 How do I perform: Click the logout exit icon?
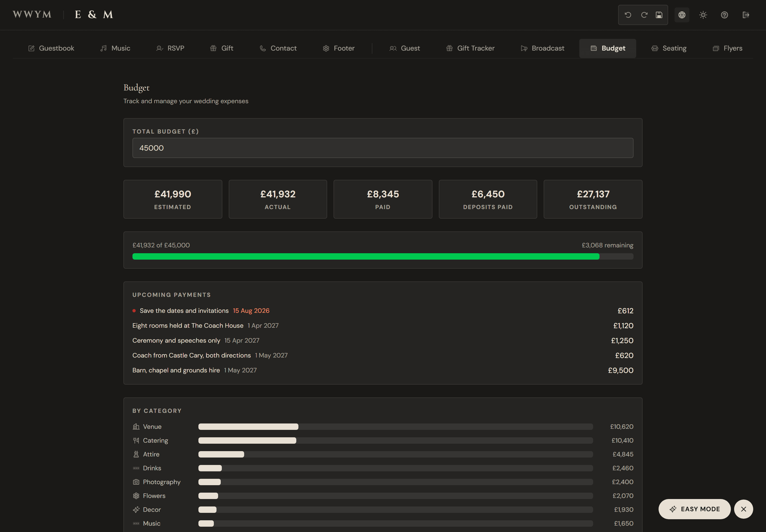click(746, 15)
